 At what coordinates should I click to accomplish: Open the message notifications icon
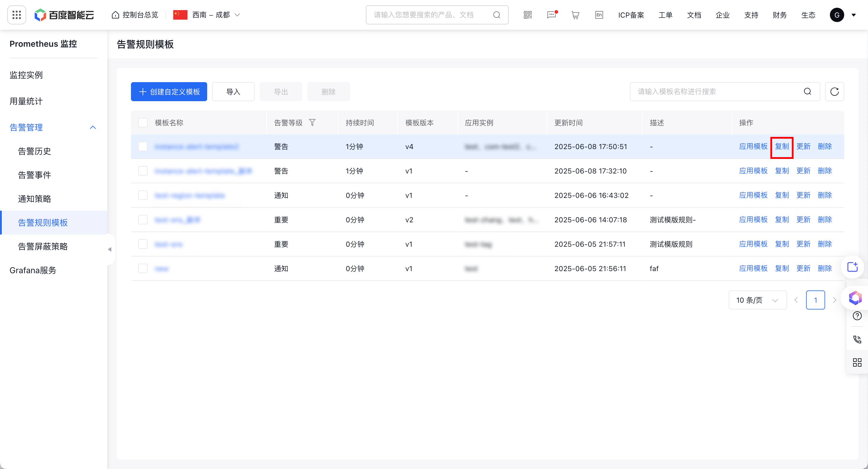tap(552, 15)
